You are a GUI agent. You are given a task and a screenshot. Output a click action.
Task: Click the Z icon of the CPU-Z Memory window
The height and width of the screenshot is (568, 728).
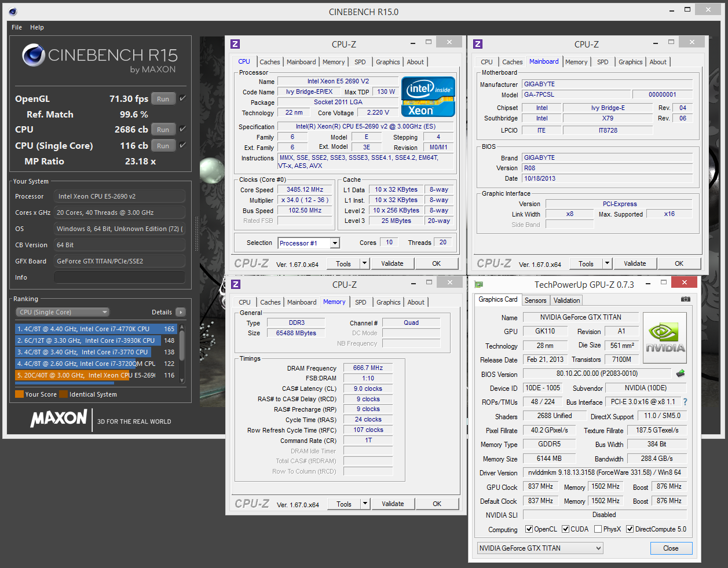coord(236,284)
